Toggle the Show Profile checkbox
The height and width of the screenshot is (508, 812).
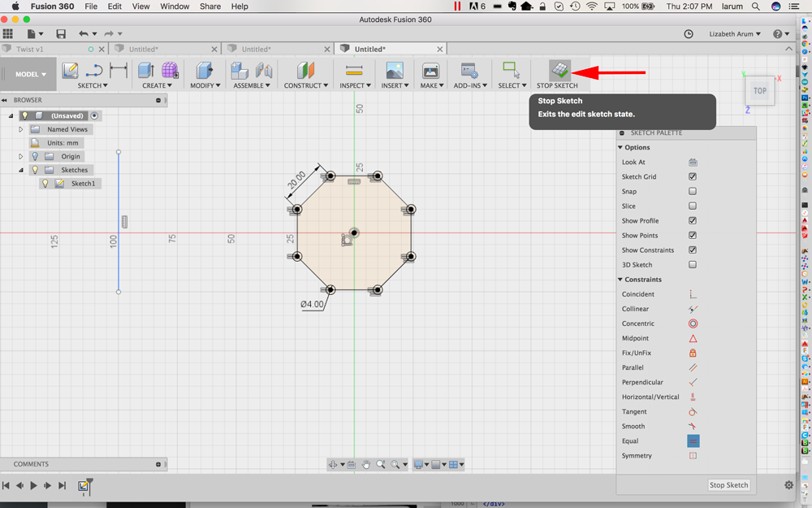[693, 221]
